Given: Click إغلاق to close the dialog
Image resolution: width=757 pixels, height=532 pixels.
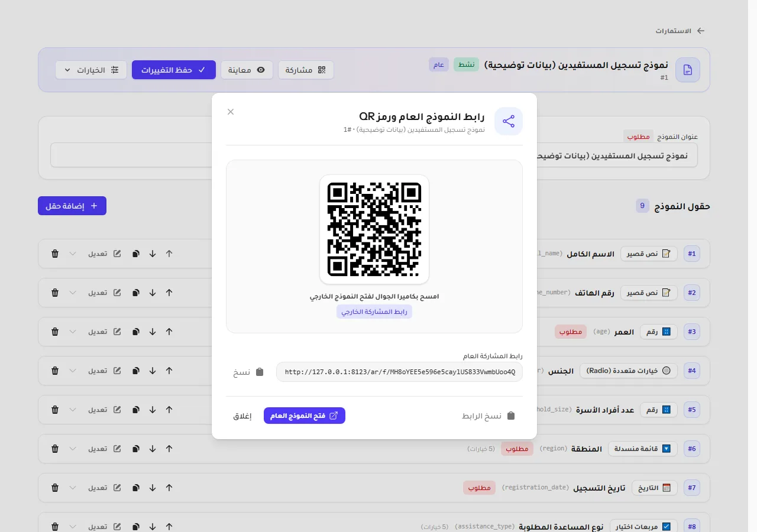Looking at the screenshot, I should point(242,416).
